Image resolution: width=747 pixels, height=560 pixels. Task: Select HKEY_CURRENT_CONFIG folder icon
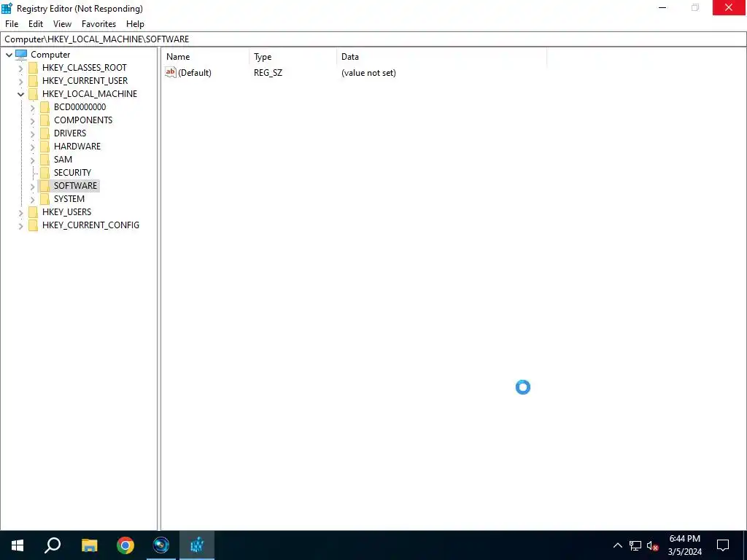(x=33, y=225)
